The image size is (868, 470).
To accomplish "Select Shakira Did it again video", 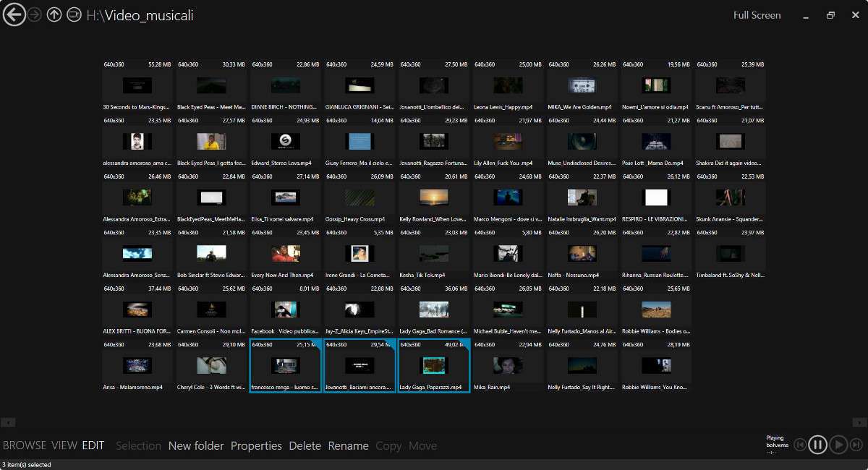I will pyautogui.click(x=731, y=142).
